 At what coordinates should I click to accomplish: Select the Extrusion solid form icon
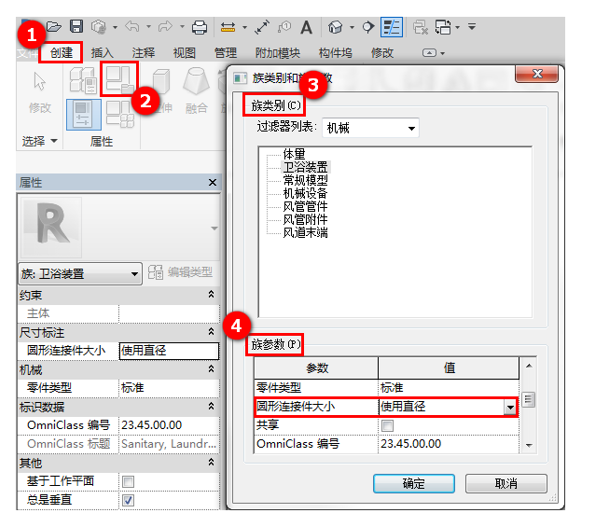[162, 81]
